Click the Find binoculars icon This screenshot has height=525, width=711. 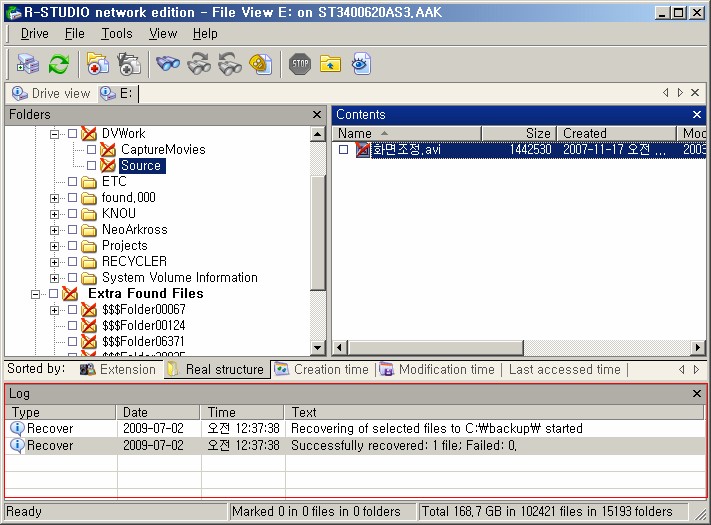click(168, 64)
